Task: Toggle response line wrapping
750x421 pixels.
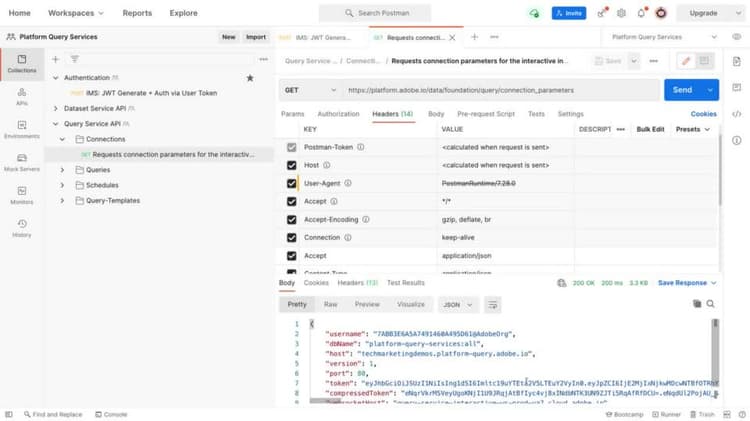Action: 493,305
